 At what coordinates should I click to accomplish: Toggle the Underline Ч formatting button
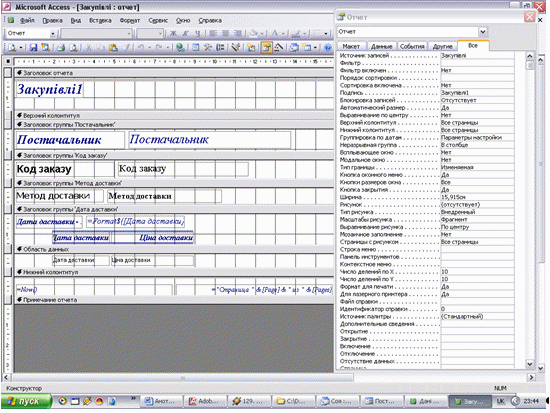[197, 33]
